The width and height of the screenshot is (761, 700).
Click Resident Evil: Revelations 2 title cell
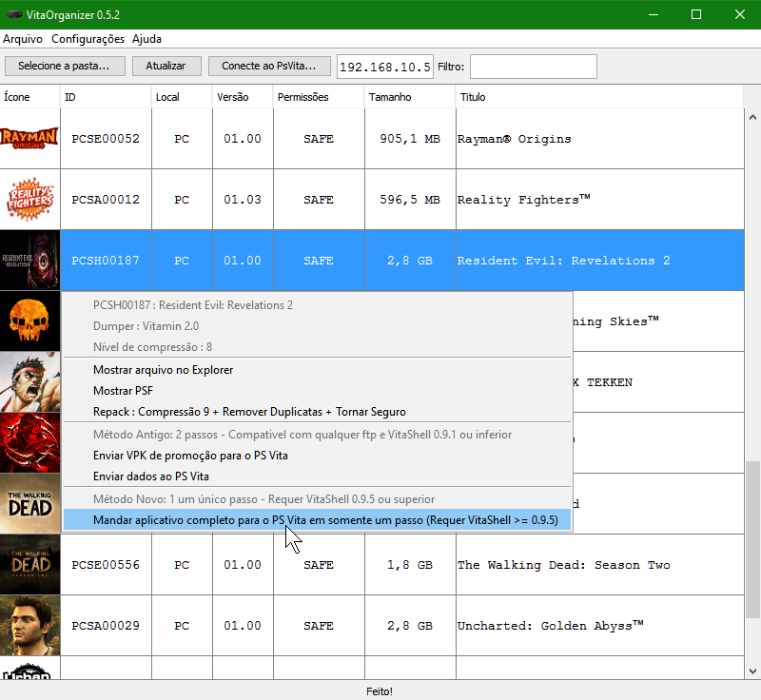pyautogui.click(x=600, y=261)
